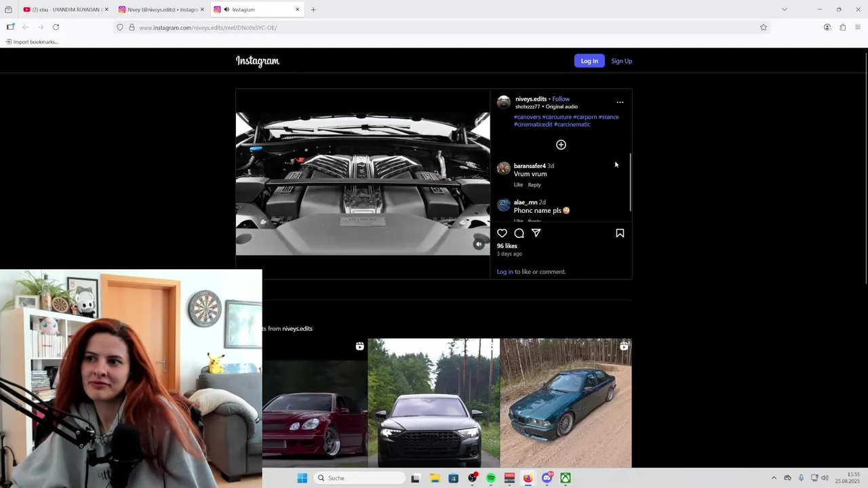Go back to previous page
Screen dimensions: 868x488
pos(25,27)
